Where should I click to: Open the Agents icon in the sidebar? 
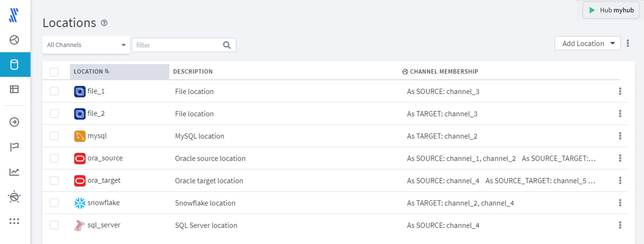point(15,197)
